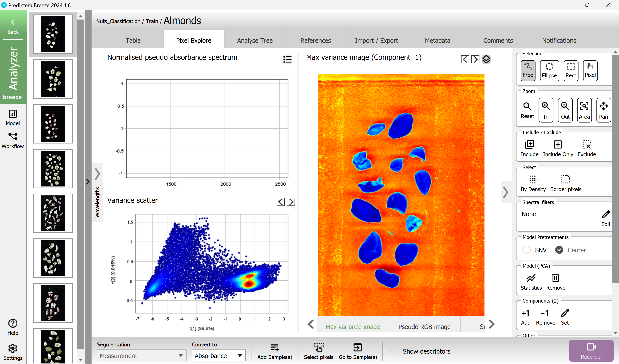The image size is (619, 364).
Task: Switch to the Pixel selection tool
Action: click(x=590, y=71)
